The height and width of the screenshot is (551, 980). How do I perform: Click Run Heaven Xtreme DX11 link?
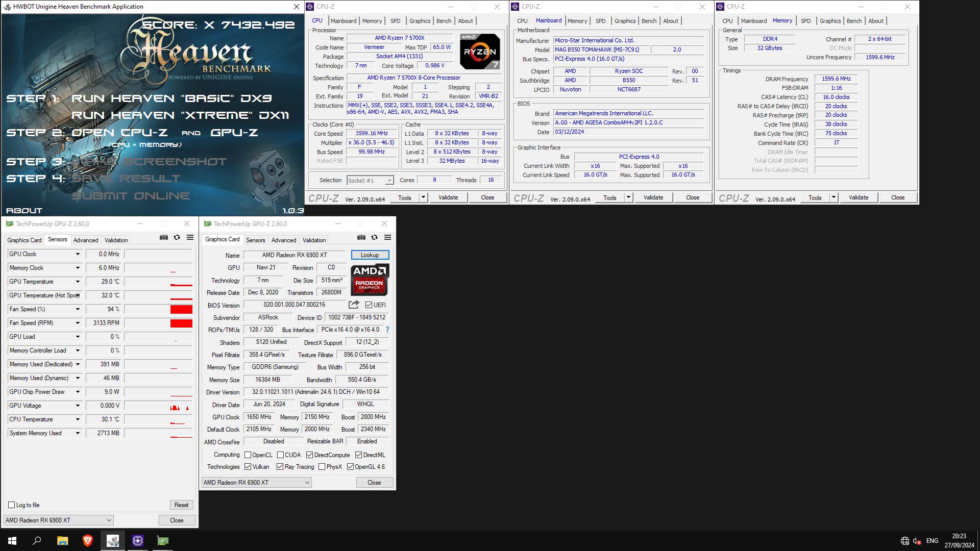point(180,115)
